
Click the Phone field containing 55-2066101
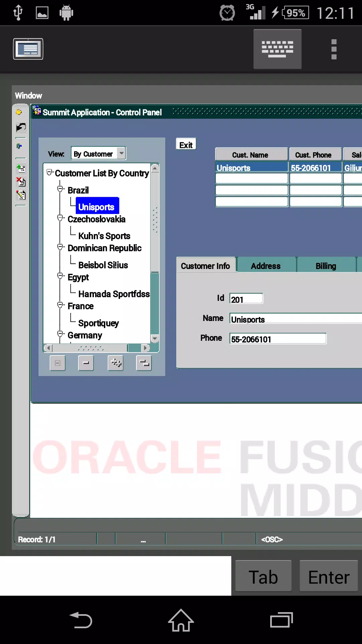[x=278, y=338]
